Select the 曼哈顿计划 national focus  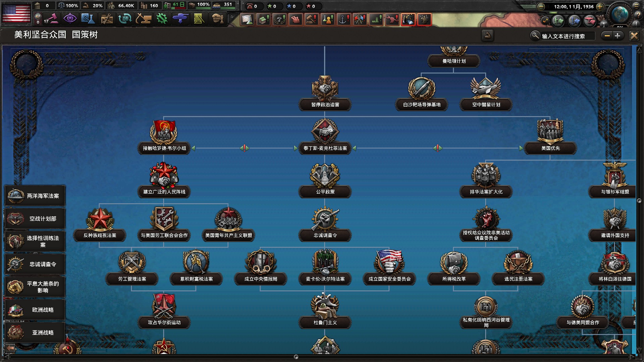click(454, 61)
